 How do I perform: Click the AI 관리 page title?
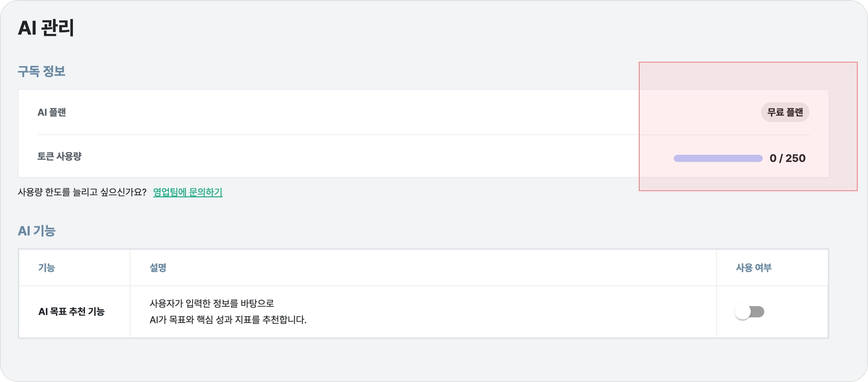point(46,28)
